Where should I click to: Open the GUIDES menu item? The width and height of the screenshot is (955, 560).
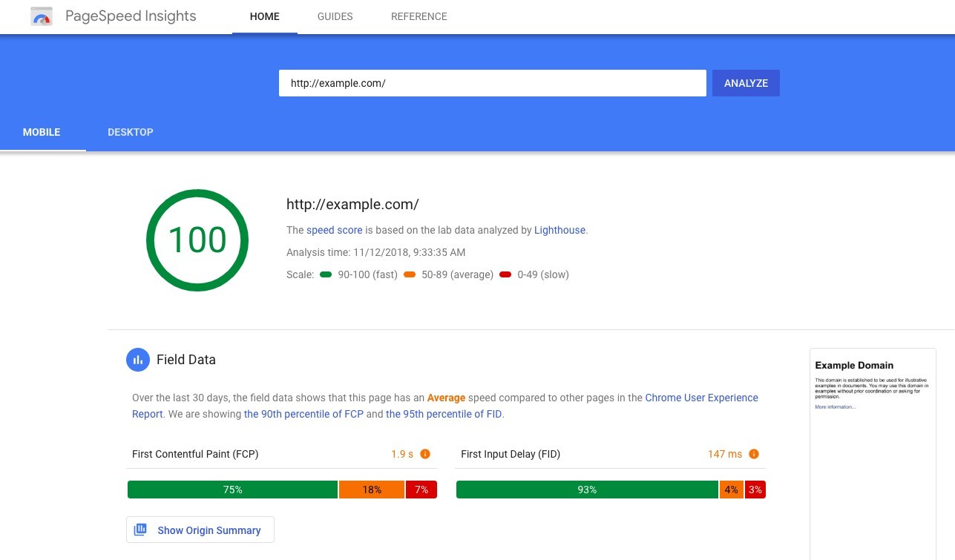tap(335, 16)
